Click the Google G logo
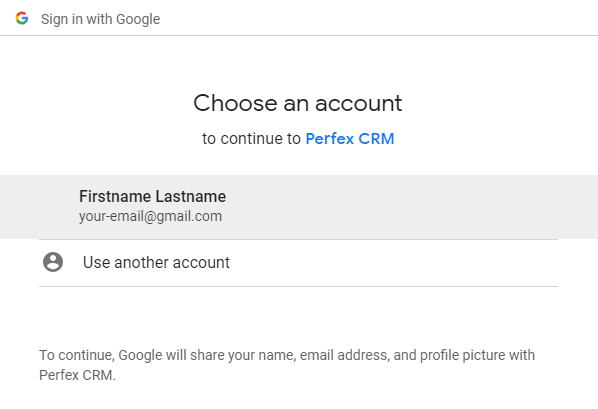 pos(22,18)
